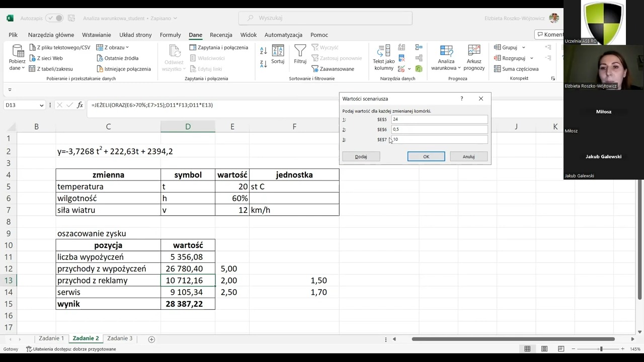The height and width of the screenshot is (362, 644).
Task: Switch to Automatyzacja tab
Action: pyautogui.click(x=283, y=35)
